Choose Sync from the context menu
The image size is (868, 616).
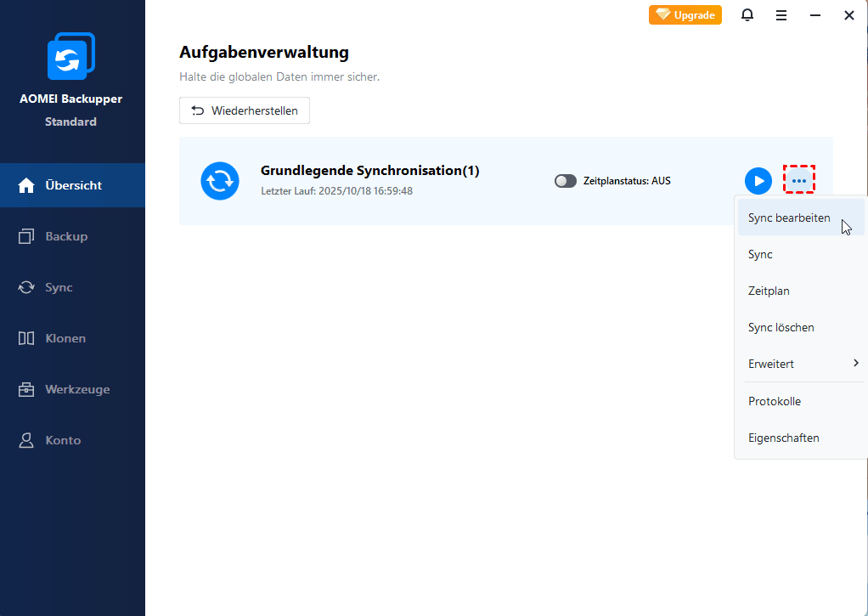click(x=800, y=254)
